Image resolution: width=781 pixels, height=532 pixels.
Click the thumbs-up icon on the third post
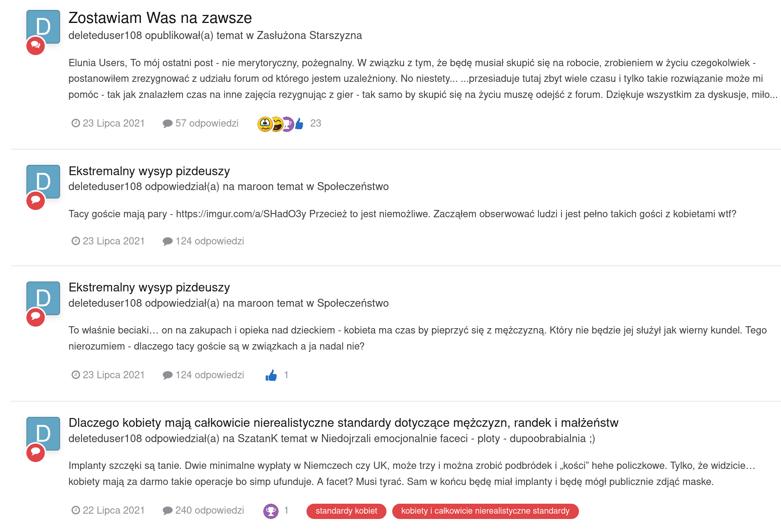pyautogui.click(x=271, y=375)
